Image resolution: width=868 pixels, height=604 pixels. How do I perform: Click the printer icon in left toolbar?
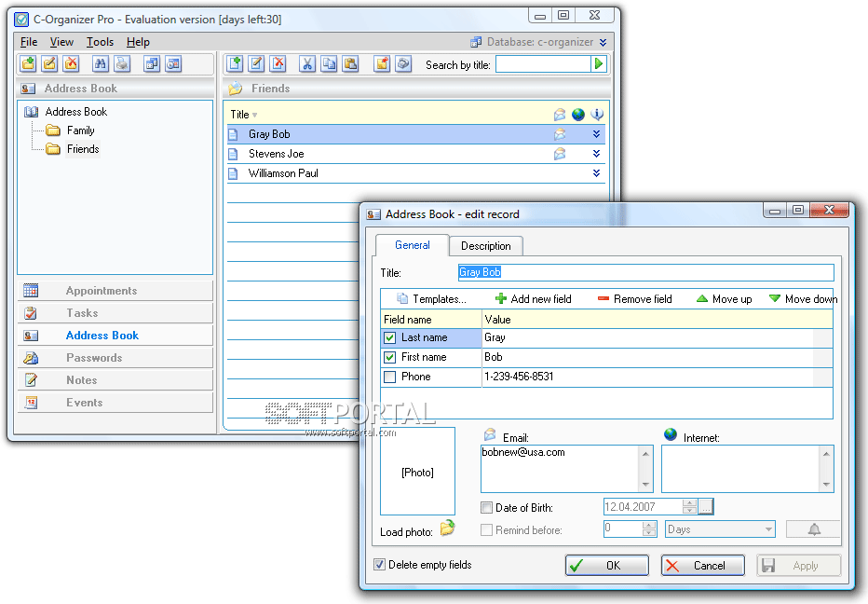[x=122, y=64]
